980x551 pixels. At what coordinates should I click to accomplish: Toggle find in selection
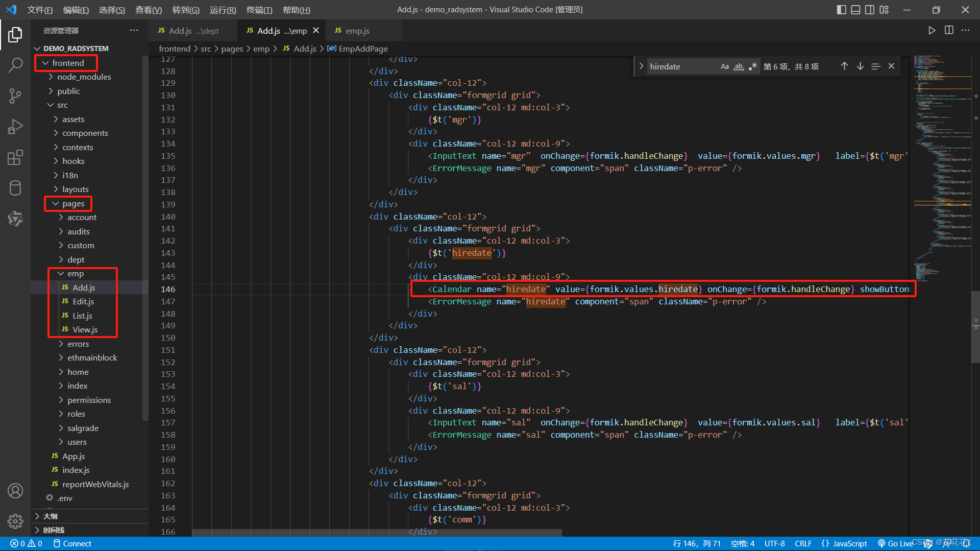[x=876, y=66]
